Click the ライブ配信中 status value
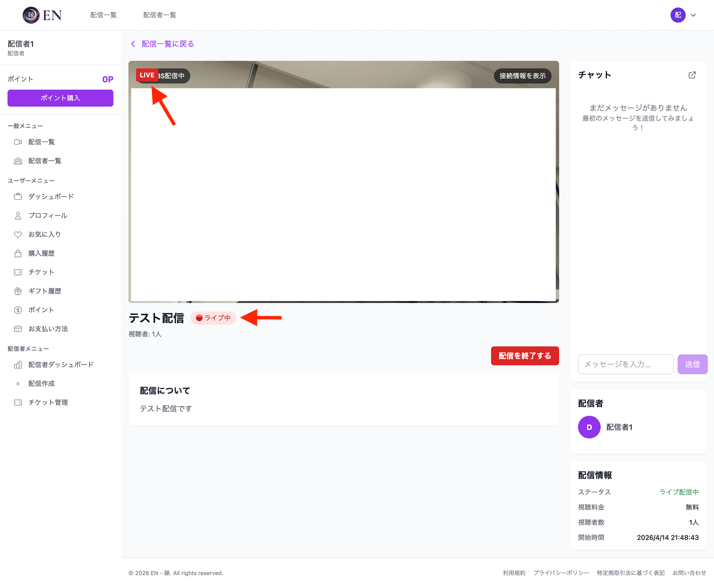Image resolution: width=714 pixels, height=588 pixels. [679, 492]
